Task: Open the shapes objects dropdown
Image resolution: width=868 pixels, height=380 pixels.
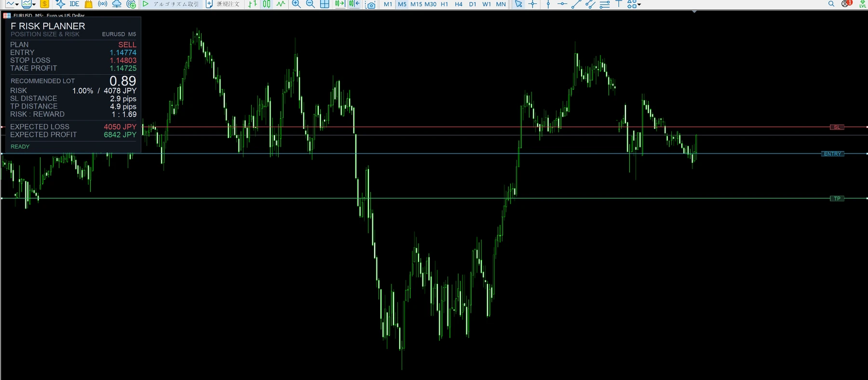Action: coord(634,4)
